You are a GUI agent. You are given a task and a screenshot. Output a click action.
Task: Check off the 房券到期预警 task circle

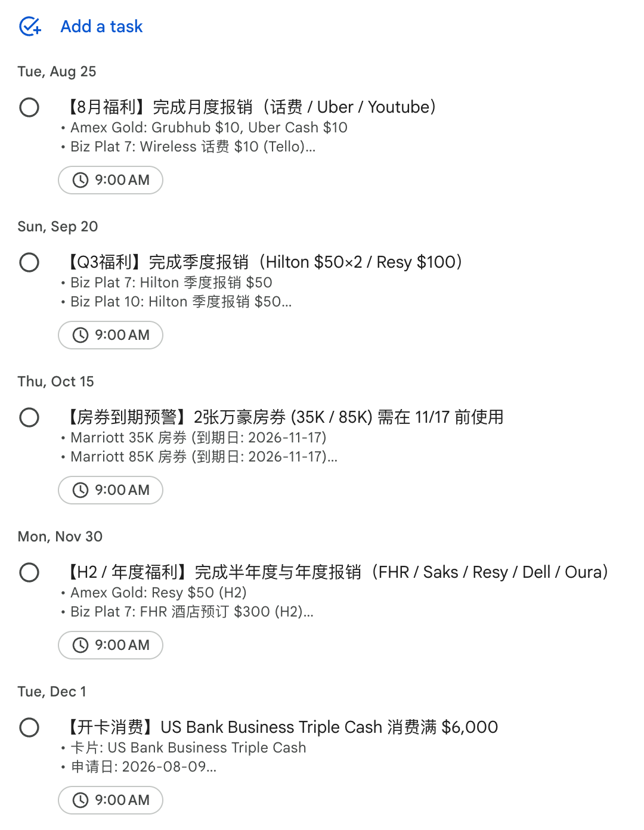click(x=29, y=417)
